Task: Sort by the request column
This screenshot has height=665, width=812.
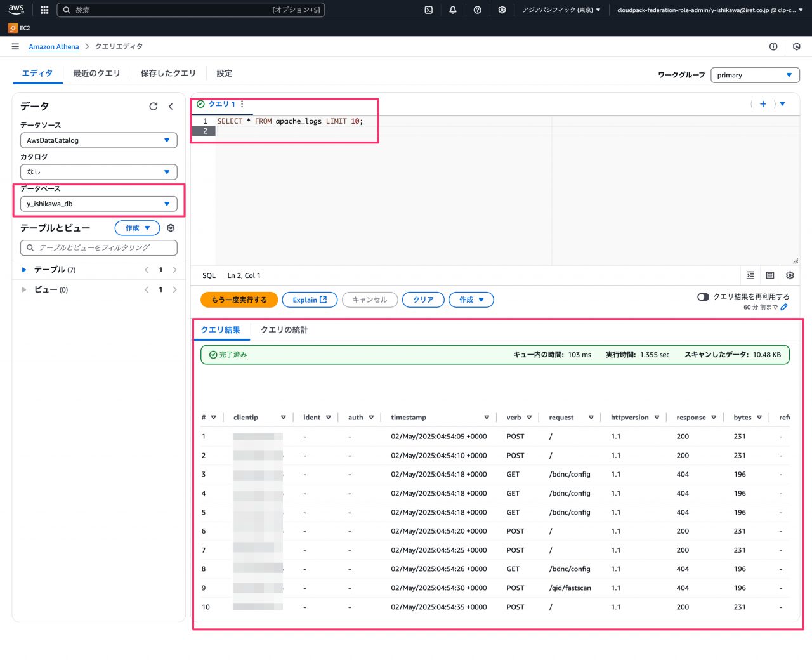Action: 591,418
